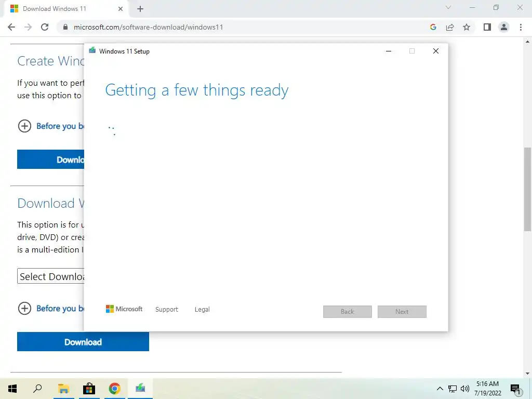
Task: Click the scrollbar up arrow
Action: pos(527,42)
